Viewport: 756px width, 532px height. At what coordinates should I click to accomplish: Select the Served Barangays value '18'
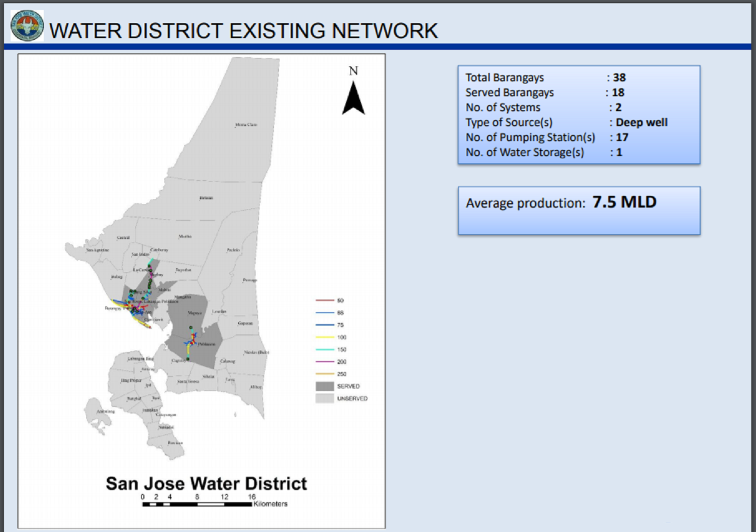[x=618, y=92]
